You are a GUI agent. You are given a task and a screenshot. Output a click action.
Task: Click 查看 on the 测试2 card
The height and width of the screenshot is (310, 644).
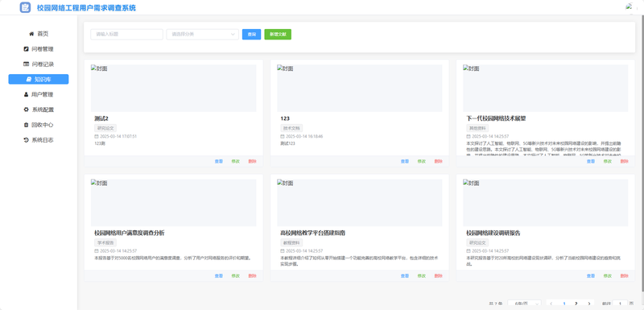[x=218, y=161]
